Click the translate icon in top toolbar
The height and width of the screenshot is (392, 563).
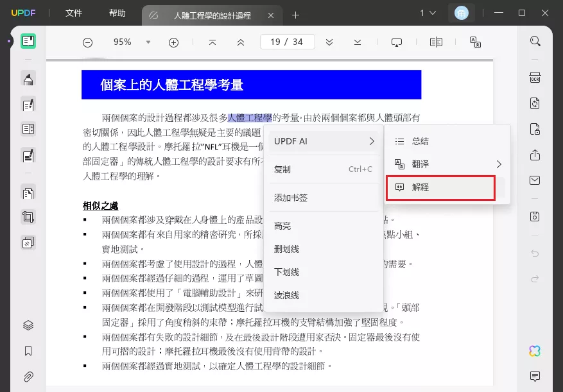tap(475, 42)
